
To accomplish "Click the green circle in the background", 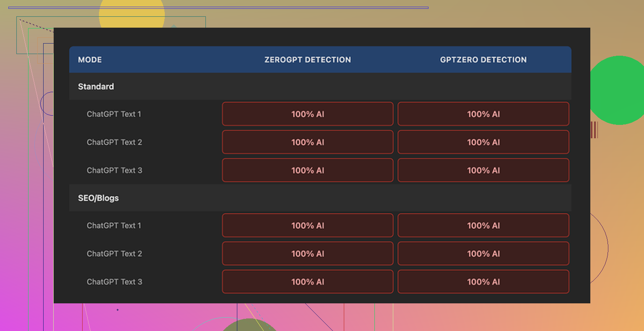I will coord(618,90).
